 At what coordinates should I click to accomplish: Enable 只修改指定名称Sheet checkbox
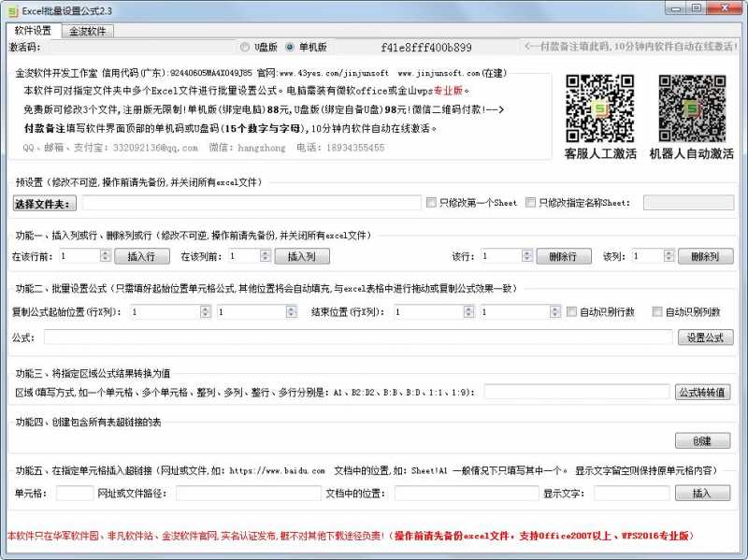coord(530,202)
